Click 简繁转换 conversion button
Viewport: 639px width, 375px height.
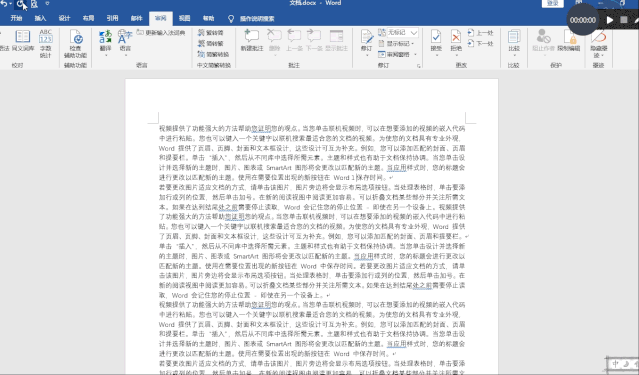pyautogui.click(x=214, y=54)
